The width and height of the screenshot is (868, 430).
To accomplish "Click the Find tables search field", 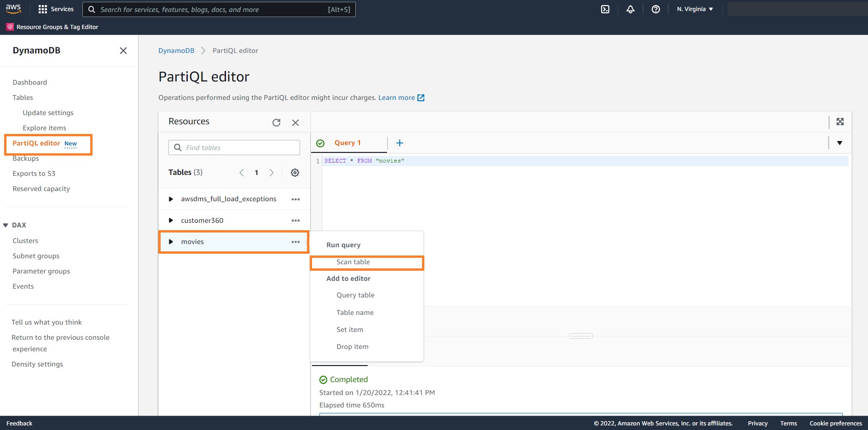I will pyautogui.click(x=234, y=148).
